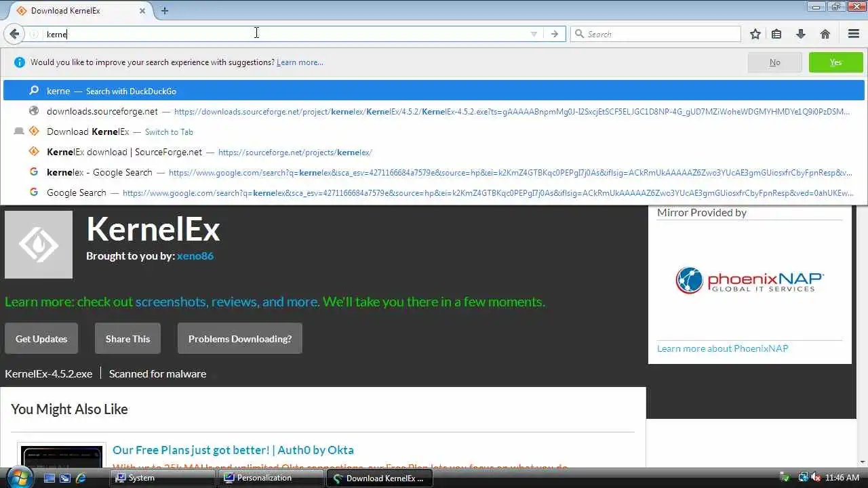
Task: Click the 'KernelEx-4.5.2.exe' file name text
Action: pyautogui.click(x=48, y=373)
